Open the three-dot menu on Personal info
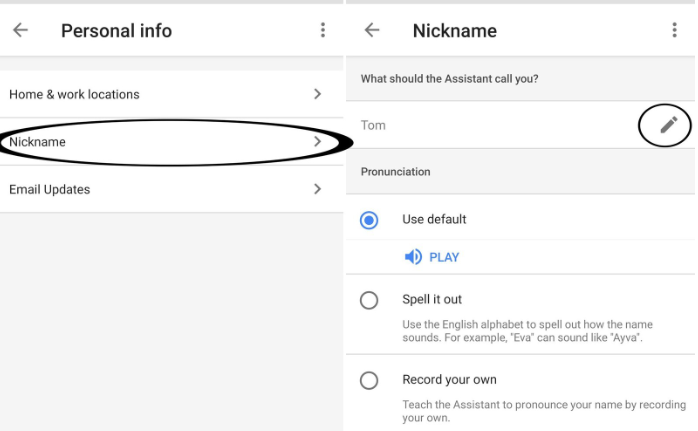 323,30
